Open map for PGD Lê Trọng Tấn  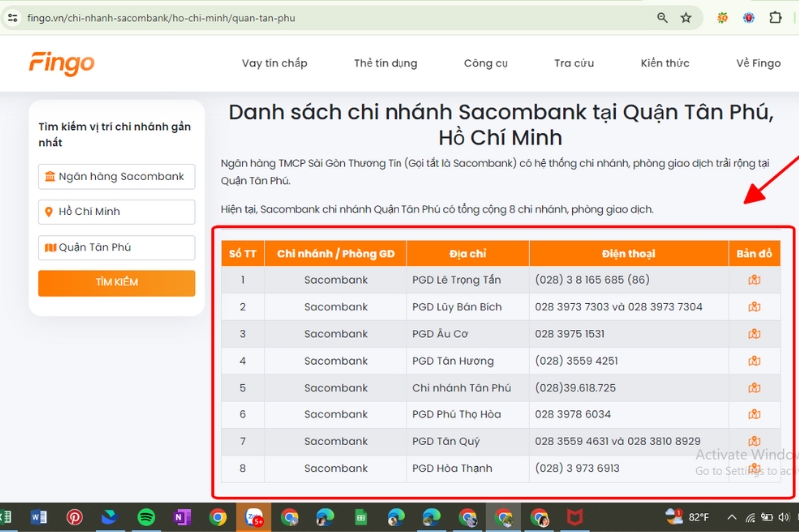[x=754, y=280]
